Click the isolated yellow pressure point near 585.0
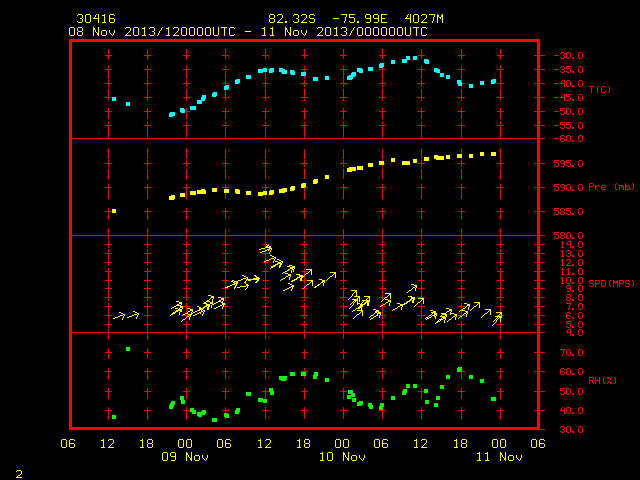 tap(114, 211)
